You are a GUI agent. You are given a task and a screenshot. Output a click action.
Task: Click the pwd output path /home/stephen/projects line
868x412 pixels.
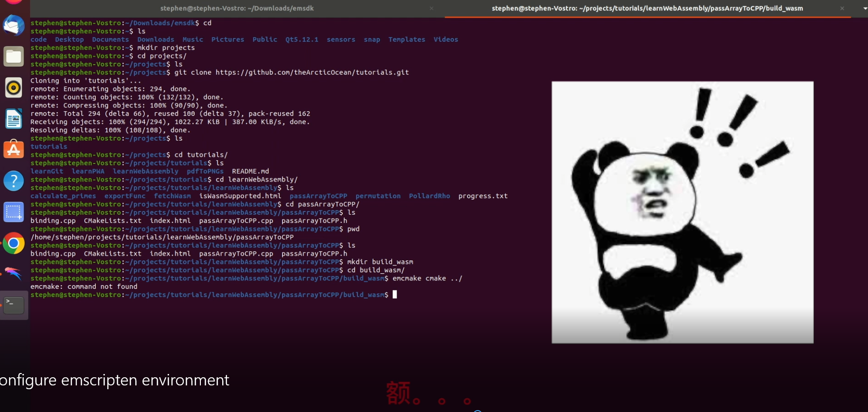click(162, 237)
